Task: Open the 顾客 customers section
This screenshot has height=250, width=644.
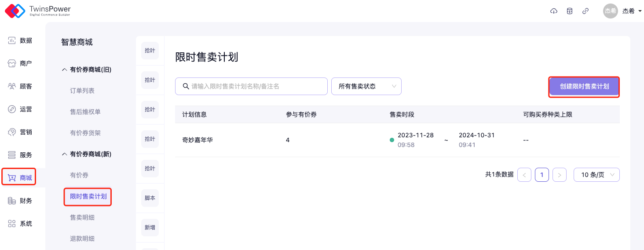Action: click(20, 86)
